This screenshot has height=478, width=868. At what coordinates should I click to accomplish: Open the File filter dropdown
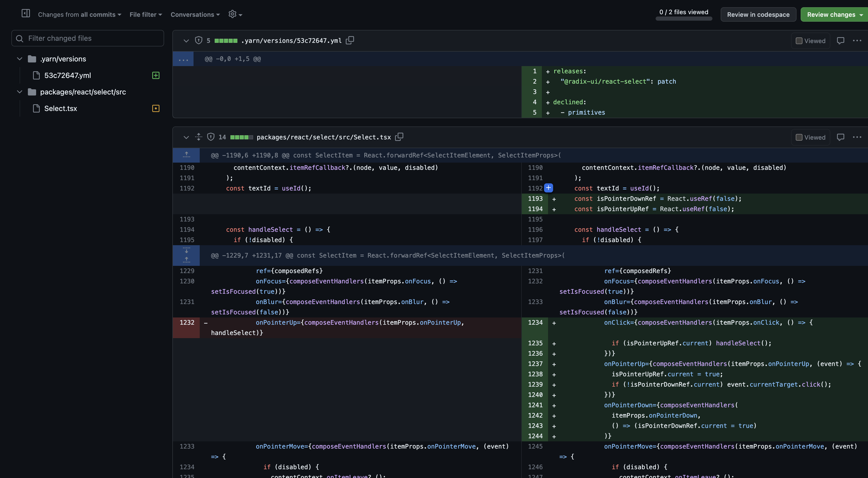[146, 14]
